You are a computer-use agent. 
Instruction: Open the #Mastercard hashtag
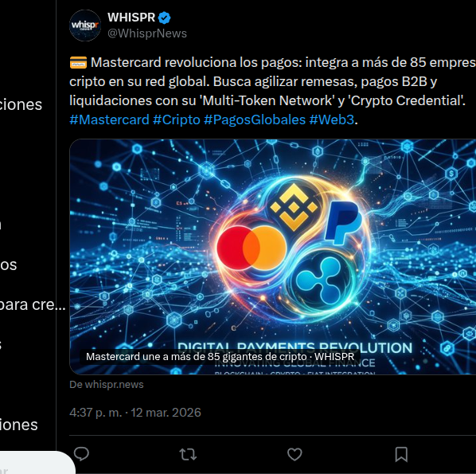109,119
